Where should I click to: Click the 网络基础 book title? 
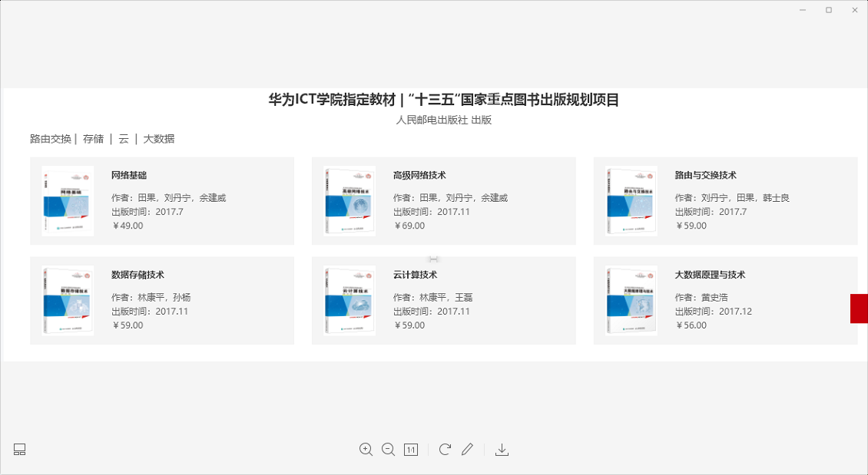click(129, 175)
